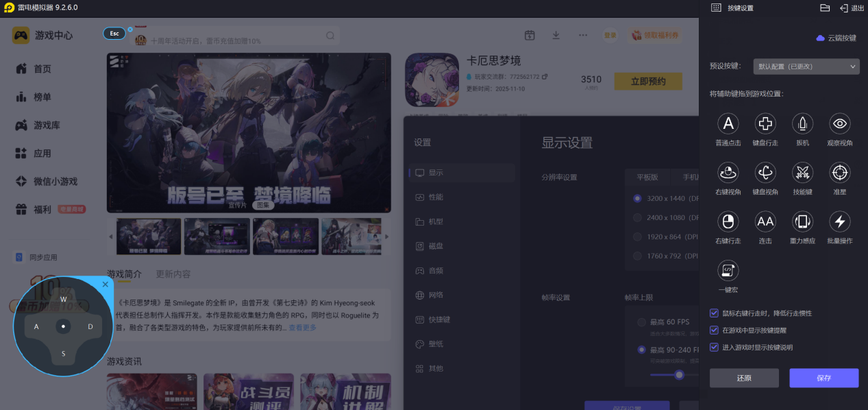Open 显示 settings tab

(x=461, y=173)
